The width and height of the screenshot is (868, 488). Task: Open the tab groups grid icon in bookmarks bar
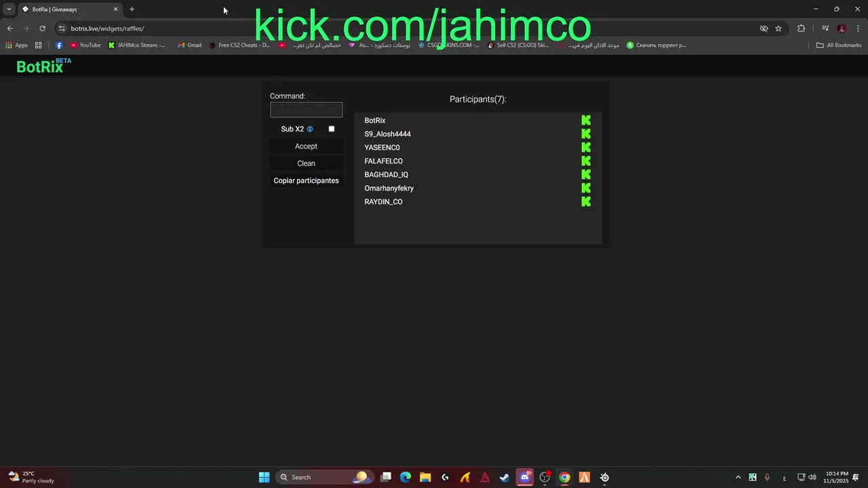pyautogui.click(x=39, y=45)
